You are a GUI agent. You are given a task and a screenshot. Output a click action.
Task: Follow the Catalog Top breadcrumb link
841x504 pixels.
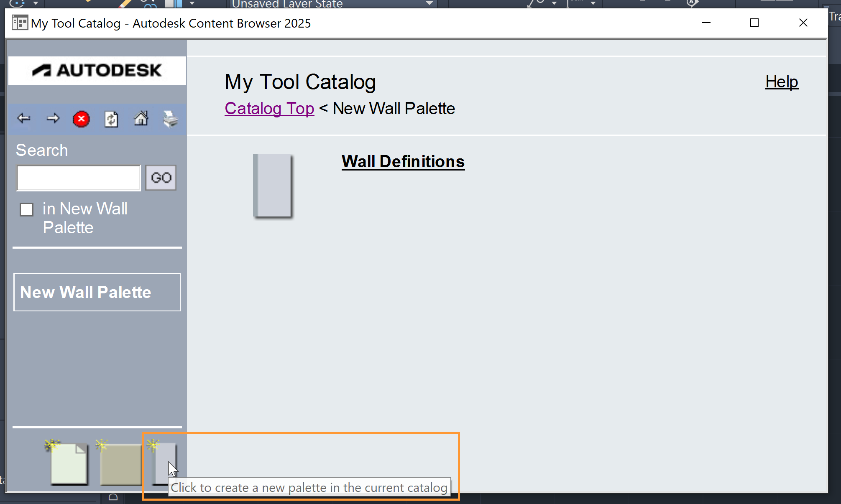click(269, 108)
